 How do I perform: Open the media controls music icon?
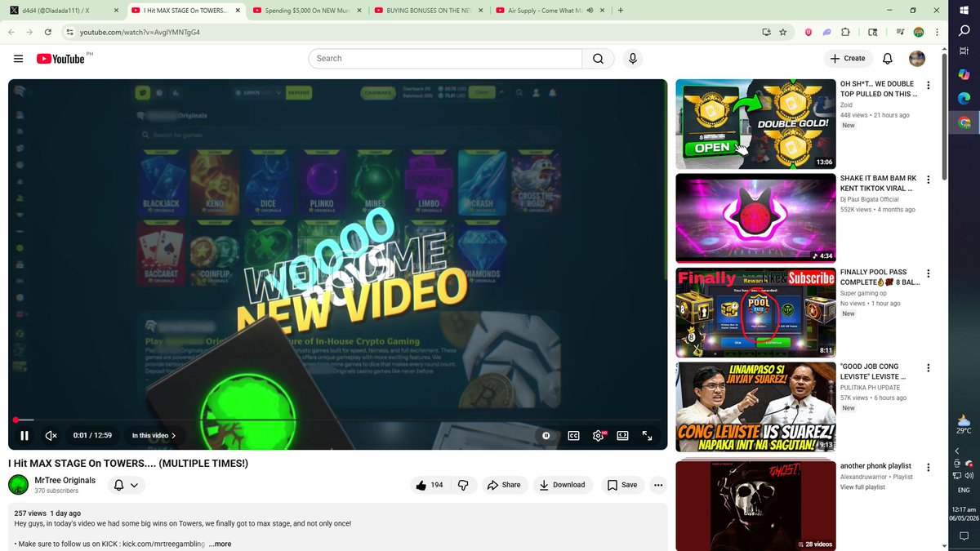(x=900, y=32)
